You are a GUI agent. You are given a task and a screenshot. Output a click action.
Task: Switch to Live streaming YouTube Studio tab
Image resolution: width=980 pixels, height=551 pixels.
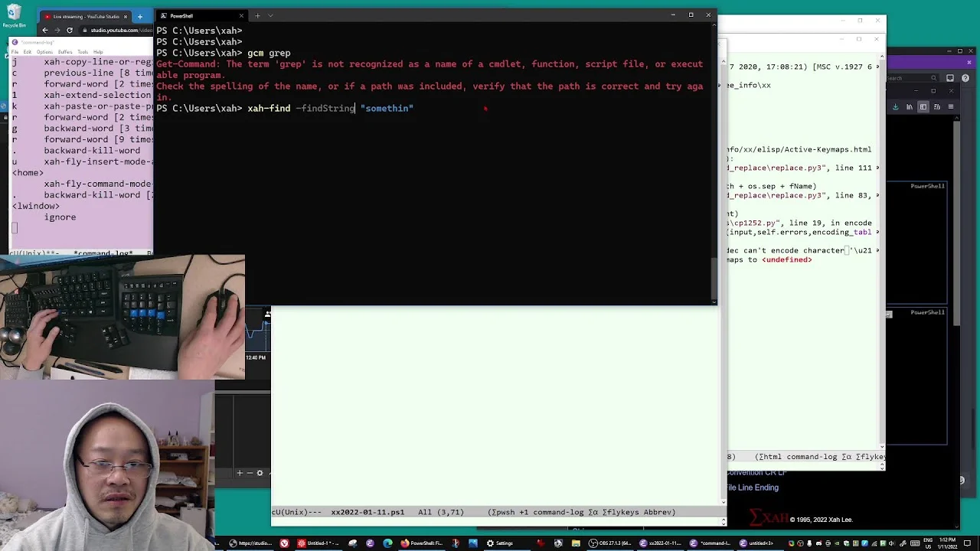[85, 16]
